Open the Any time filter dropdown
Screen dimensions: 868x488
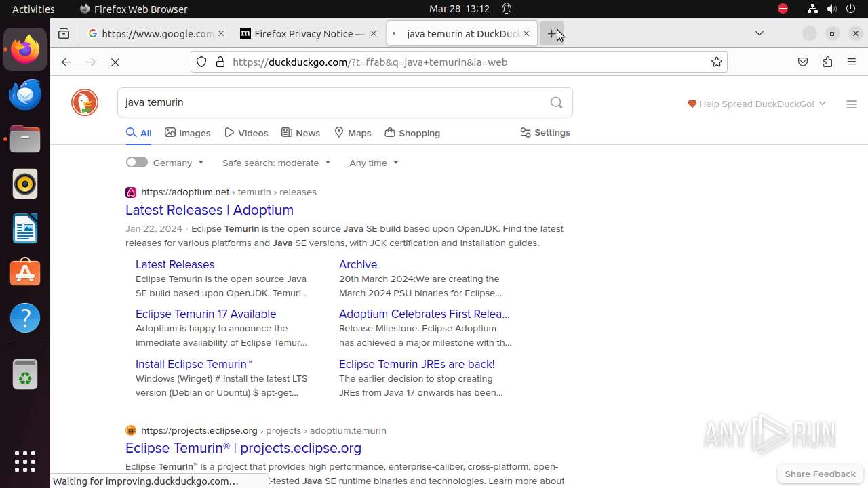coord(374,163)
